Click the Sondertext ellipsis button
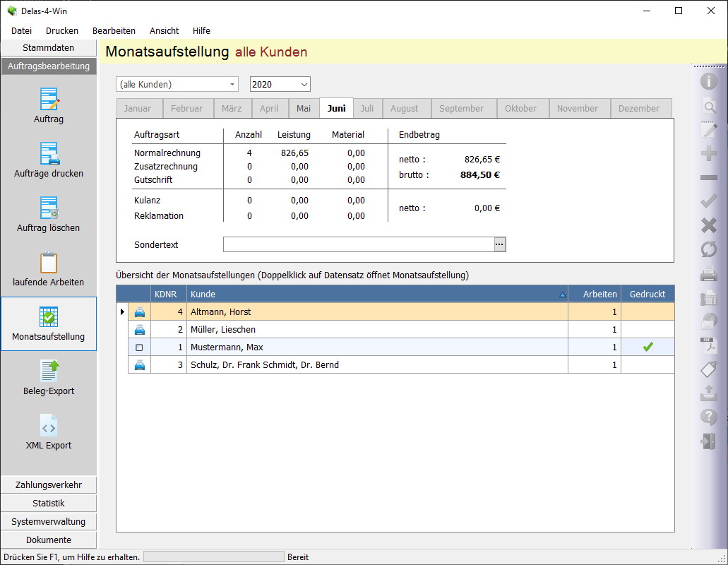The height and width of the screenshot is (565, 728). pyautogui.click(x=500, y=244)
